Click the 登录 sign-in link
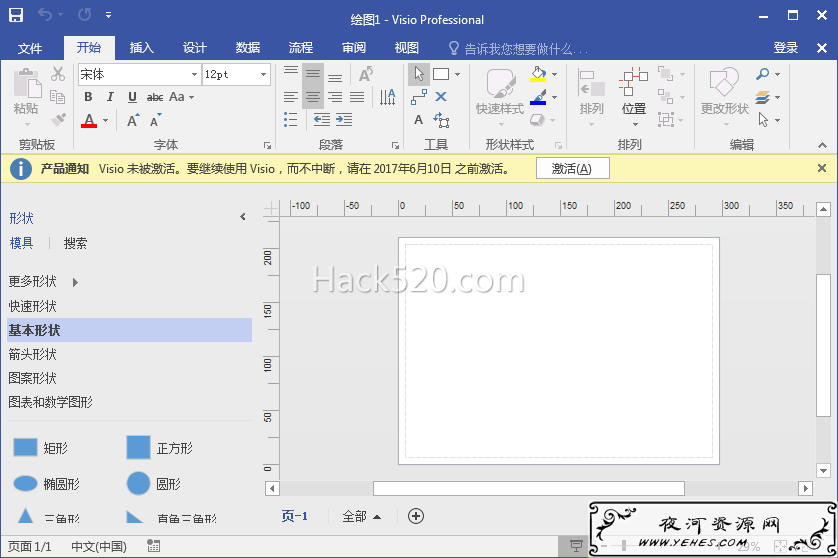838x558 pixels. [x=786, y=48]
